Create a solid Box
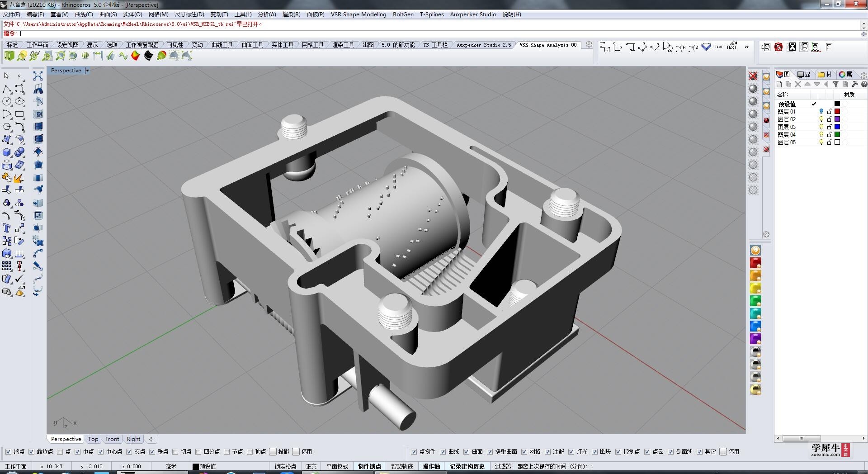 click(7, 152)
